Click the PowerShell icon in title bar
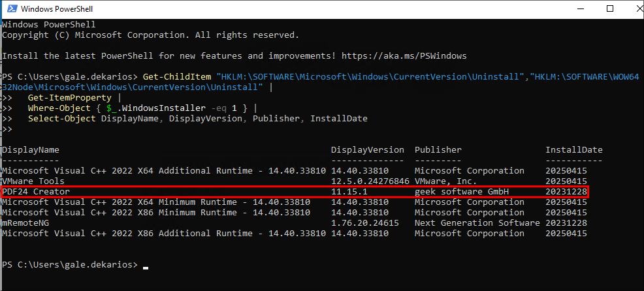The width and height of the screenshot is (644, 291). click(12, 8)
